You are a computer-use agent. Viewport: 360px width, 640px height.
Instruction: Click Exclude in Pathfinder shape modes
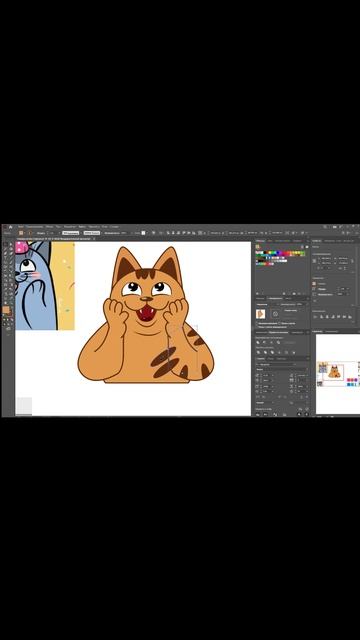(x=278, y=342)
